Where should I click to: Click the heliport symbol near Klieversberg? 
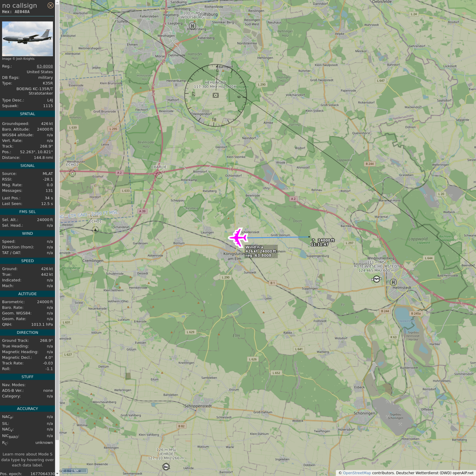point(192,26)
